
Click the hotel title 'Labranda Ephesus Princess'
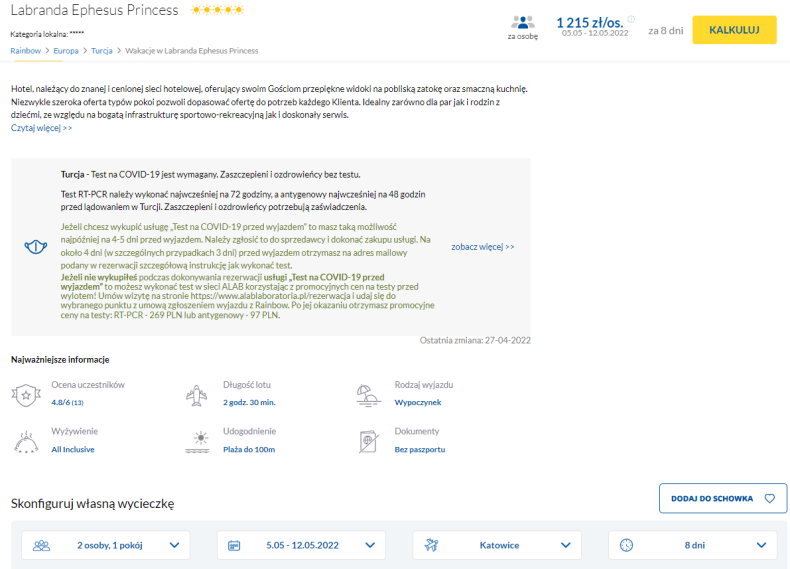(x=95, y=10)
